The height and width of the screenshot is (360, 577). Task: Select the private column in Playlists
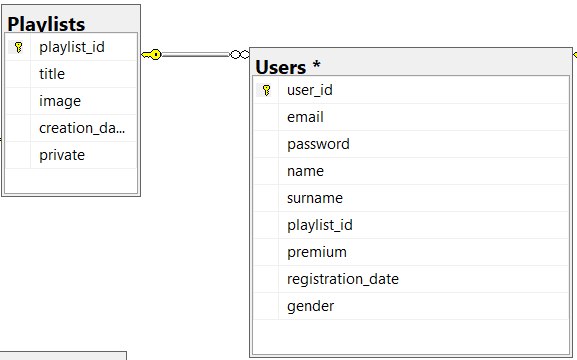[71, 155]
